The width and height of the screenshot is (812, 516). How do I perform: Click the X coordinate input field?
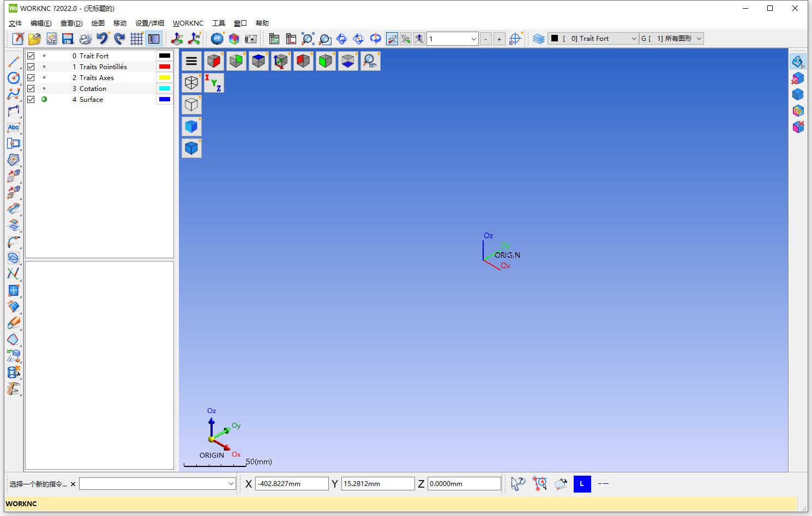click(x=292, y=484)
